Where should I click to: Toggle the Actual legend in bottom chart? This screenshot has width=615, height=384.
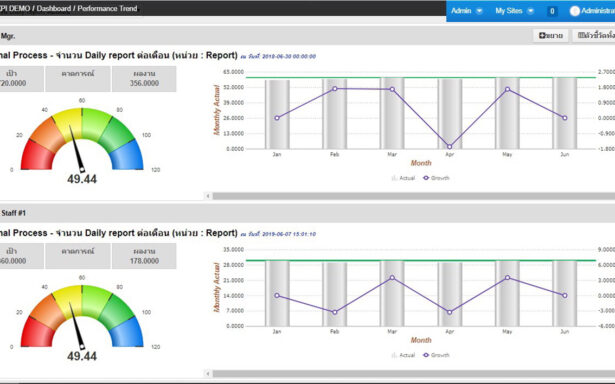(403, 355)
